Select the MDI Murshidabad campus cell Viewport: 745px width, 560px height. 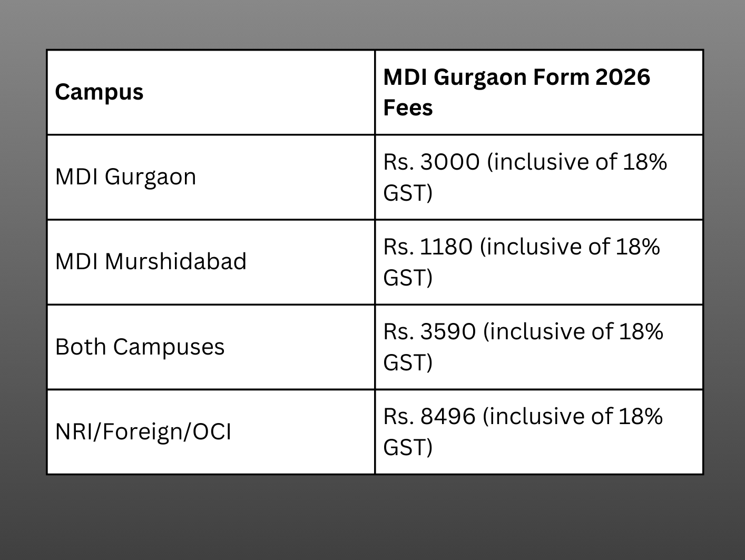151,261
